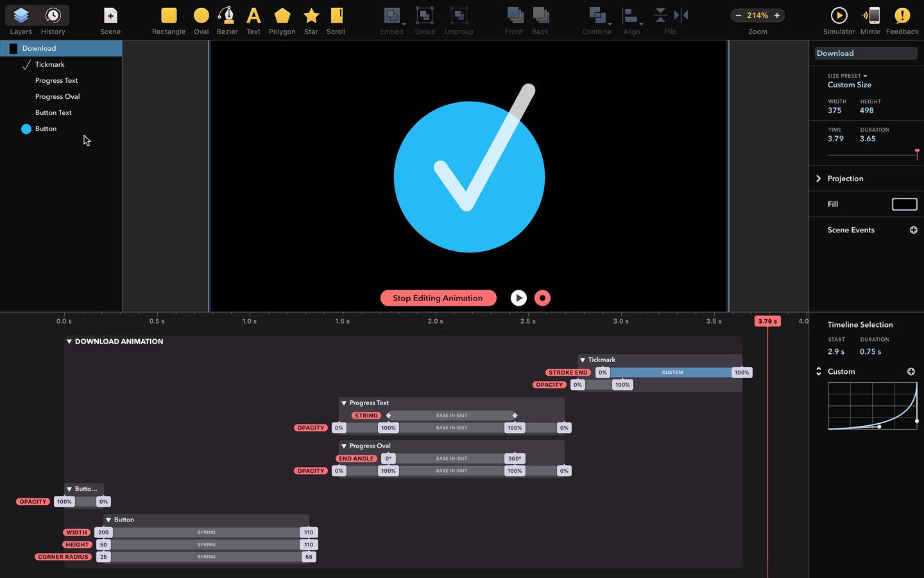Add a new Scene
The image size is (924, 578).
(x=110, y=21)
